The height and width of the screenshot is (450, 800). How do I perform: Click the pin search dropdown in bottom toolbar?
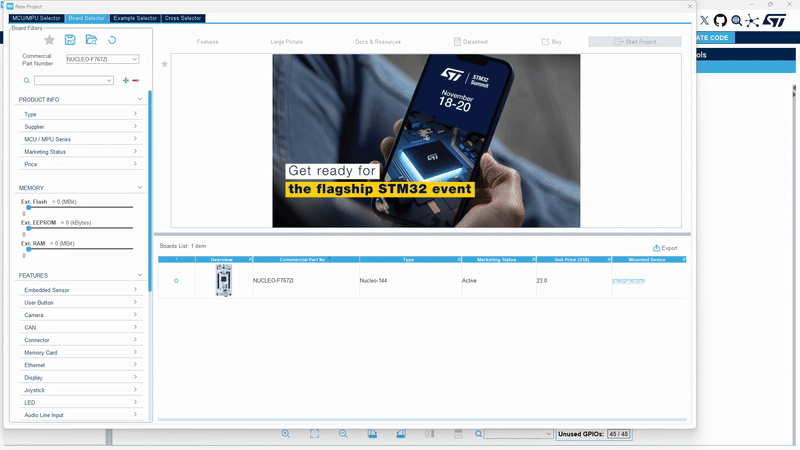pyautogui.click(x=518, y=434)
